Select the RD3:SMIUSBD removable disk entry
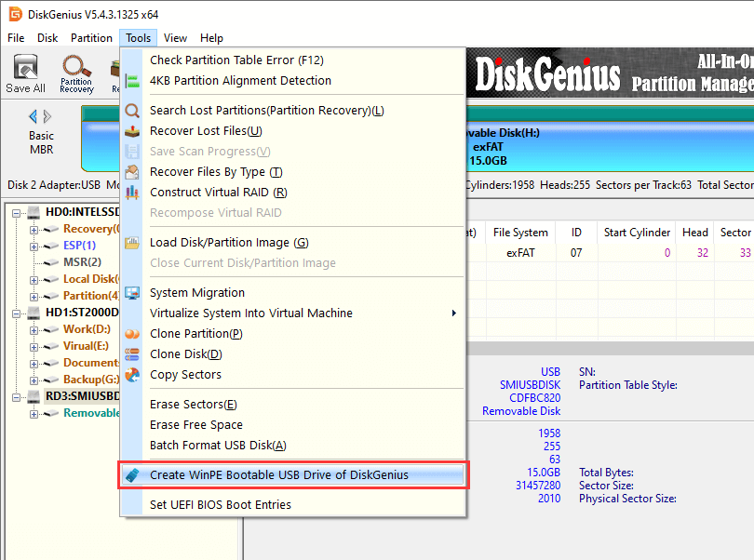Screen dimensions: 754x560 pyautogui.click(x=78, y=396)
